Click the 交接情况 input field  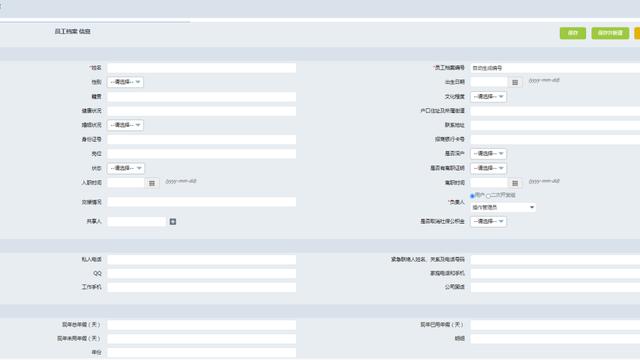point(202,202)
